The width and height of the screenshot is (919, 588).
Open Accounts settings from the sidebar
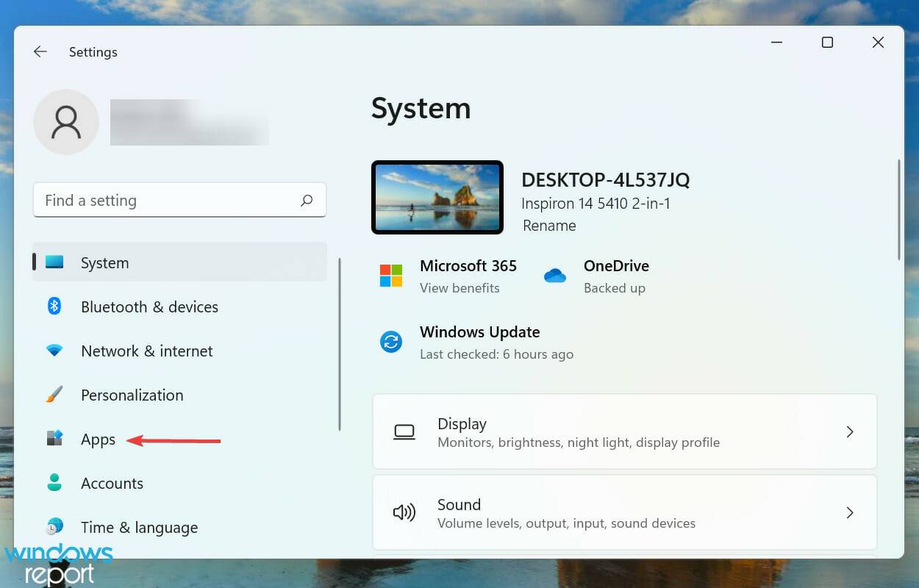(112, 483)
